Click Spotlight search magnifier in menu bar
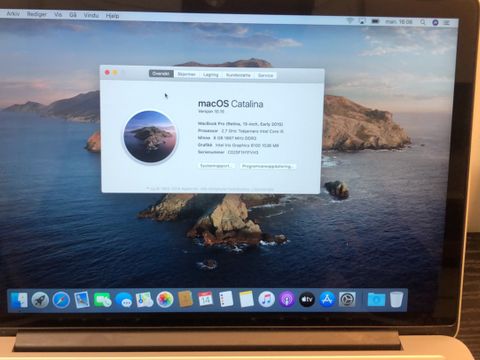The image size is (480, 360). point(423,22)
